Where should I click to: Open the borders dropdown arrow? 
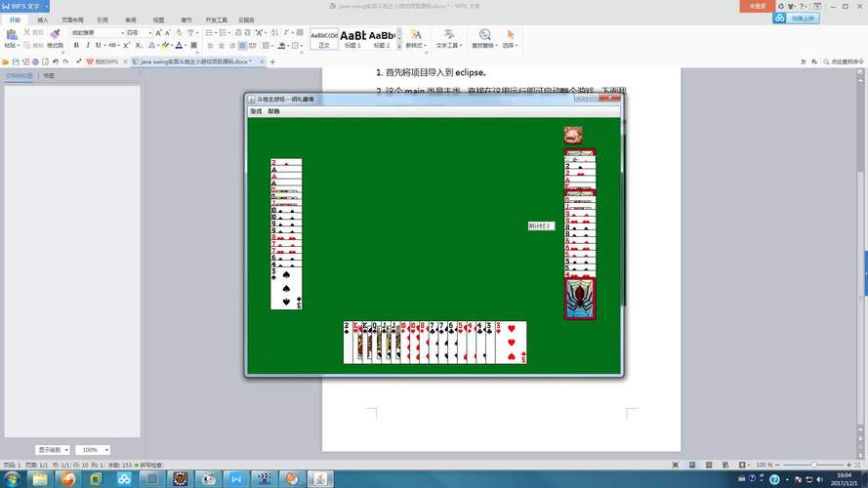(302, 45)
